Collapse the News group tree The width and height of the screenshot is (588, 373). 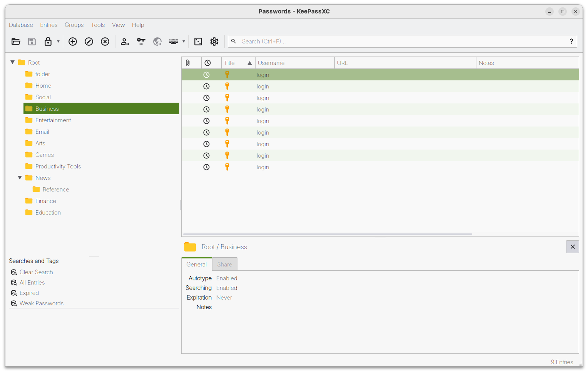point(20,178)
